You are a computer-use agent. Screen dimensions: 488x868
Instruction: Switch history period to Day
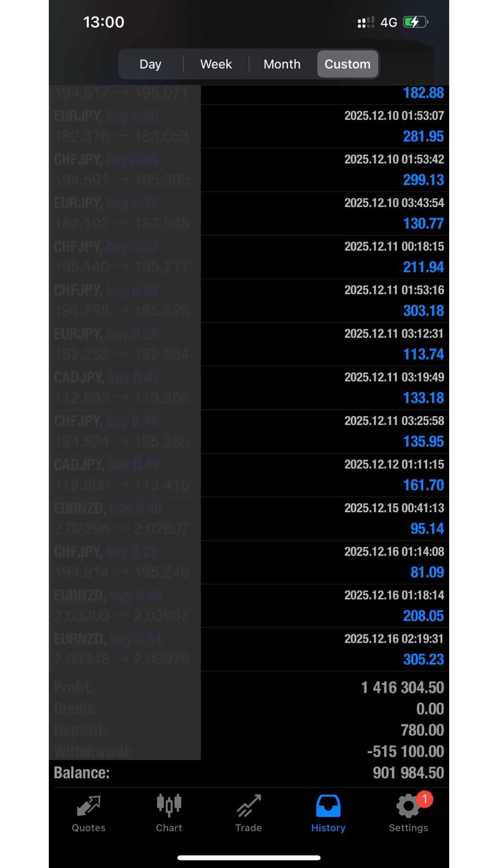point(150,64)
